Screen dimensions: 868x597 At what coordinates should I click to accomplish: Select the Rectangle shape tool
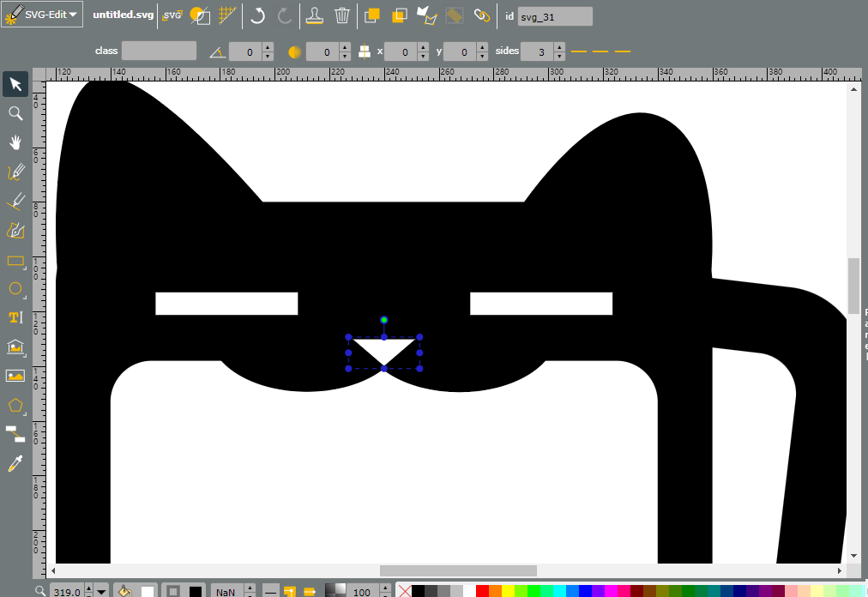coord(15,260)
